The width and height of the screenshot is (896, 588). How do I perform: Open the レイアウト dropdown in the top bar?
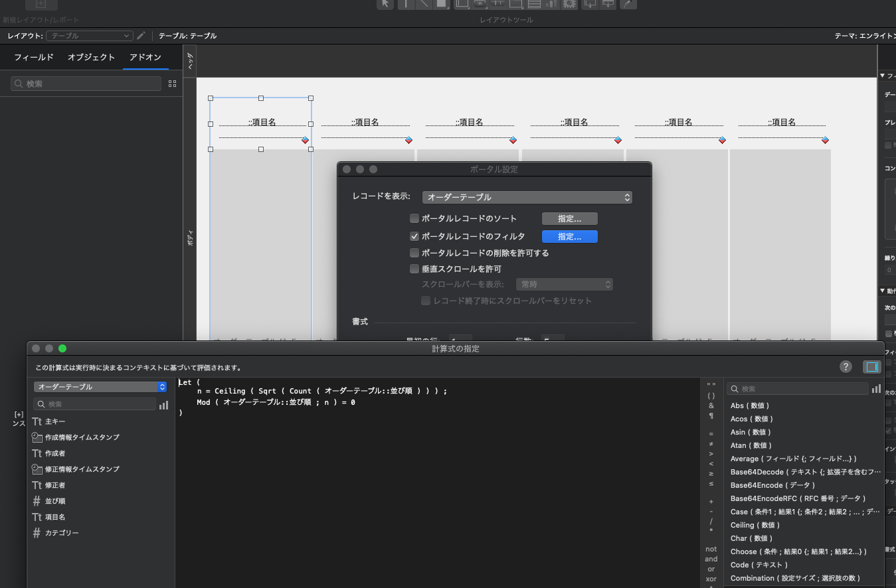point(89,35)
